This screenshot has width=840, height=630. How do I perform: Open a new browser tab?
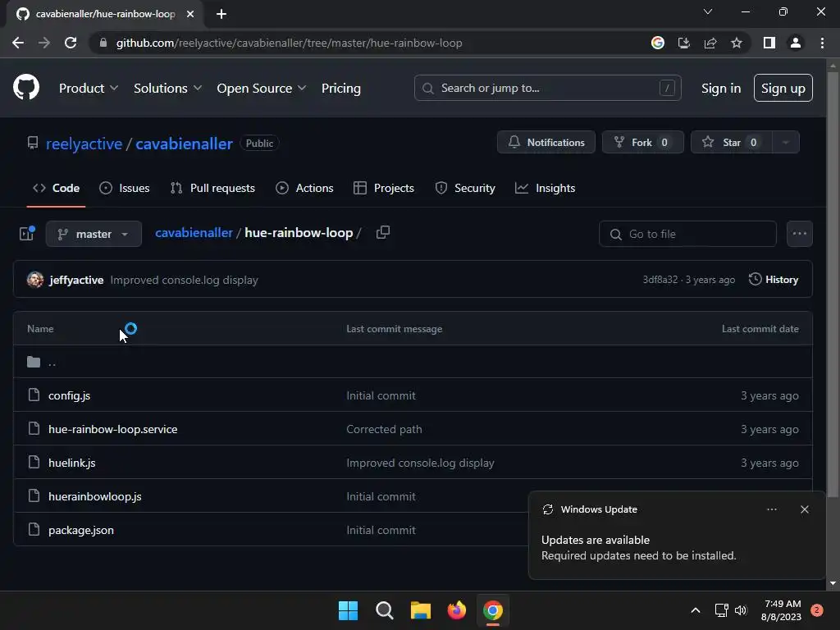(x=221, y=14)
